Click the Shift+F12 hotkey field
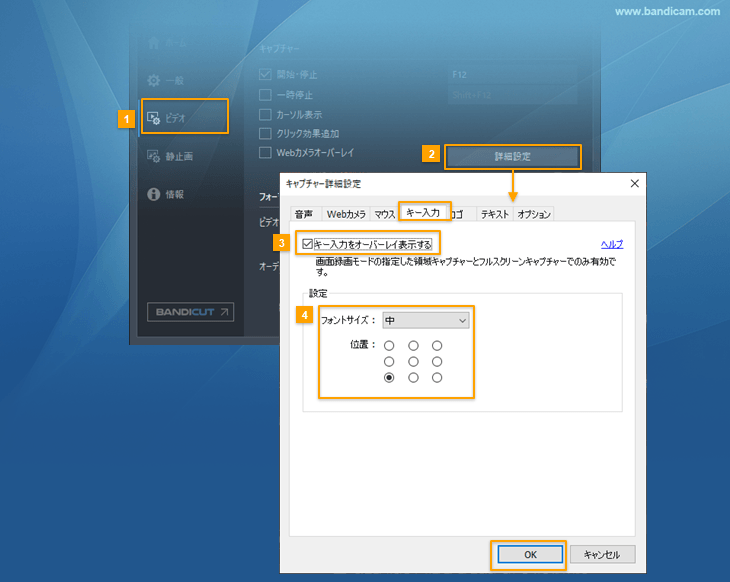This screenshot has width=730, height=582. coord(512,95)
